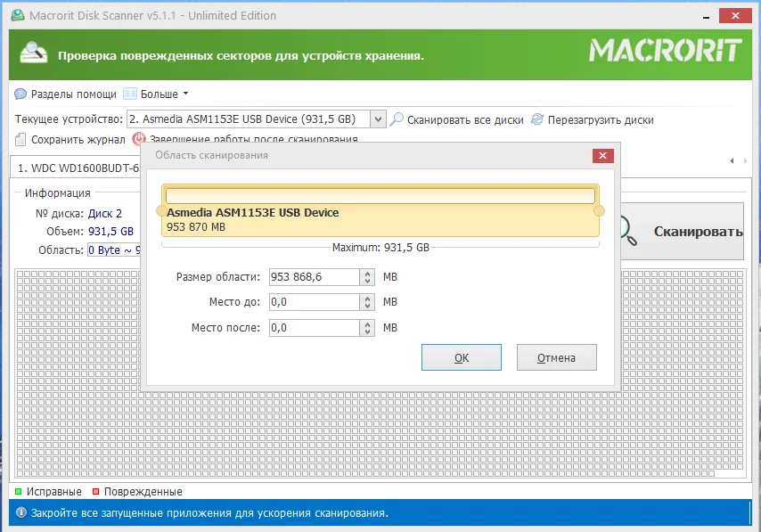Click the red Поврежденные legend square

point(95,492)
